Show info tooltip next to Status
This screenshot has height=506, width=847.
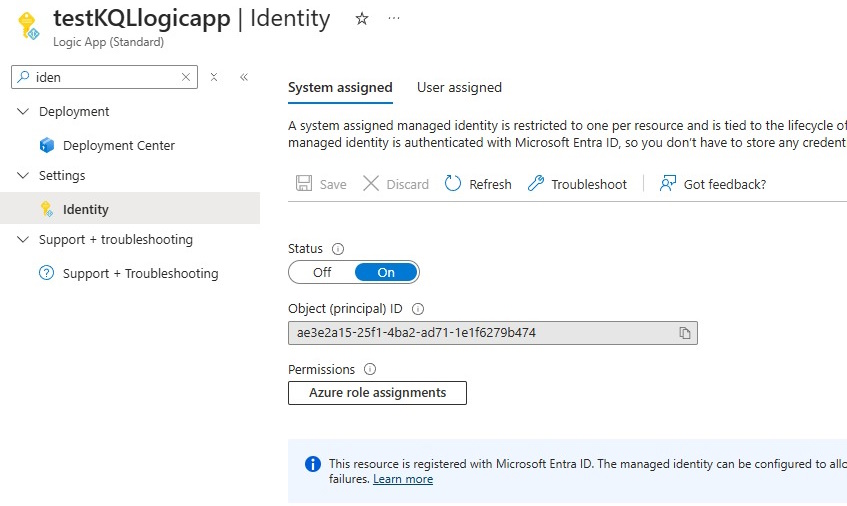point(338,249)
